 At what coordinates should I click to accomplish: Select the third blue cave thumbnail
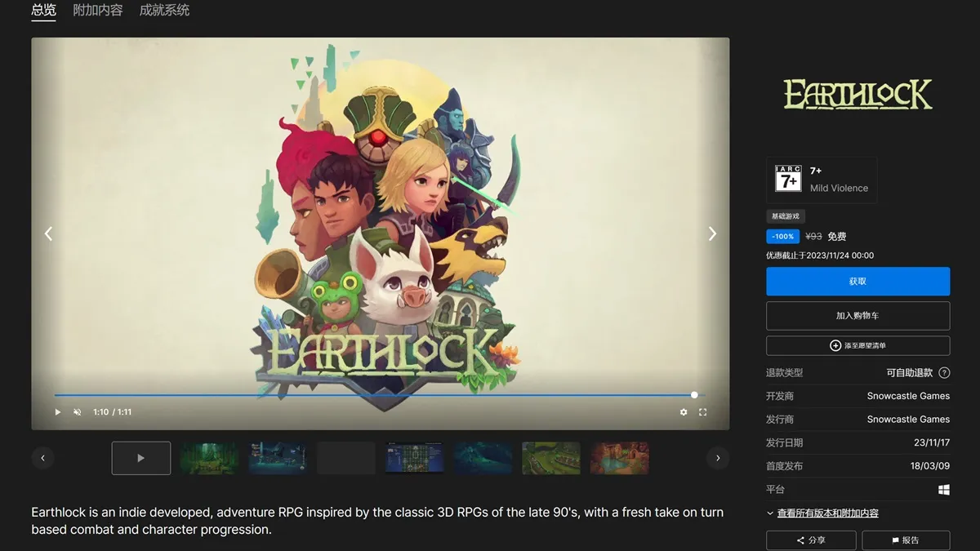[x=278, y=458]
